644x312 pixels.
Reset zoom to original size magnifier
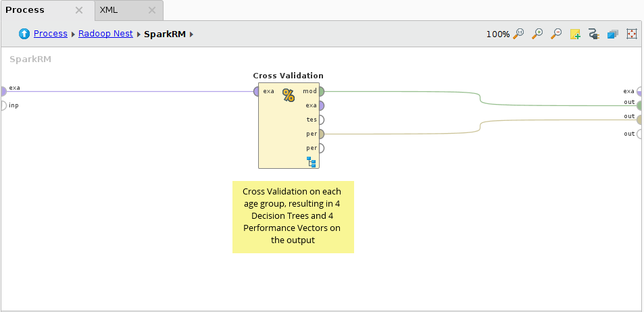(519, 33)
